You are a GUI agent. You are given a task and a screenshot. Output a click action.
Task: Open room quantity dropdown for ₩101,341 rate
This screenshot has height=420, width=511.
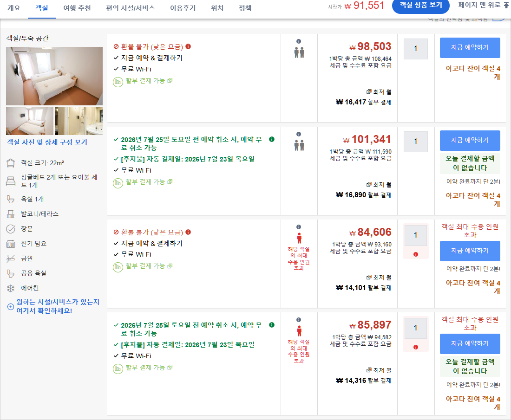coord(415,142)
